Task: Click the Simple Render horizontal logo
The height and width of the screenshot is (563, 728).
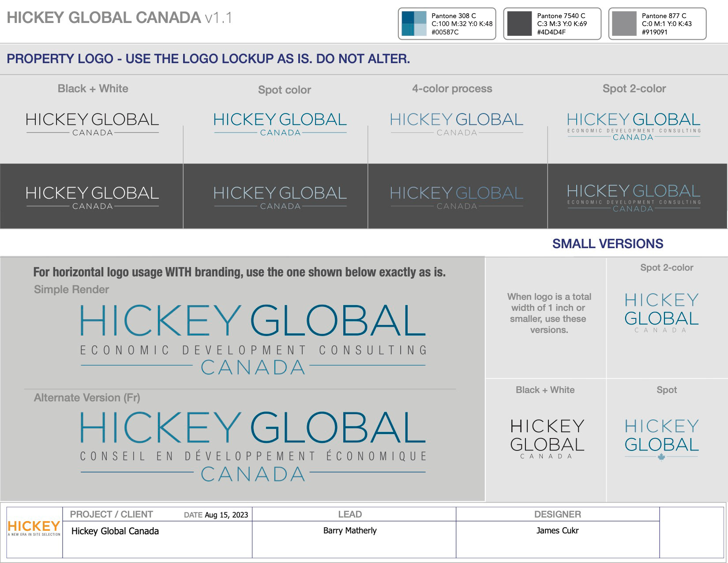Action: click(253, 340)
